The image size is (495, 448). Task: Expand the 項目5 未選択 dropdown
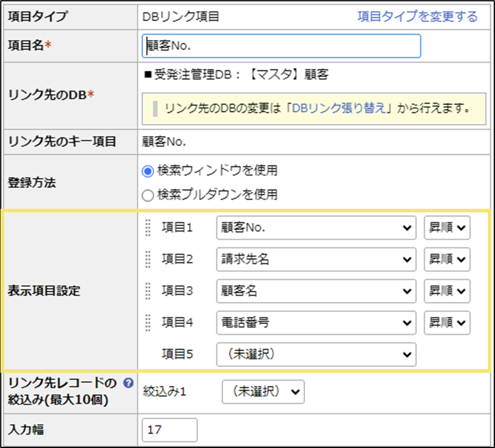[316, 354]
